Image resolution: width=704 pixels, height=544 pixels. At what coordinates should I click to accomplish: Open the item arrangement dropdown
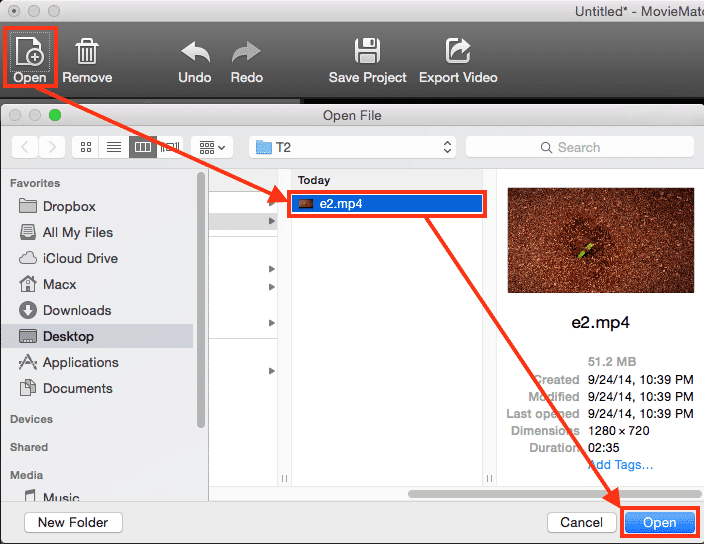click(212, 147)
